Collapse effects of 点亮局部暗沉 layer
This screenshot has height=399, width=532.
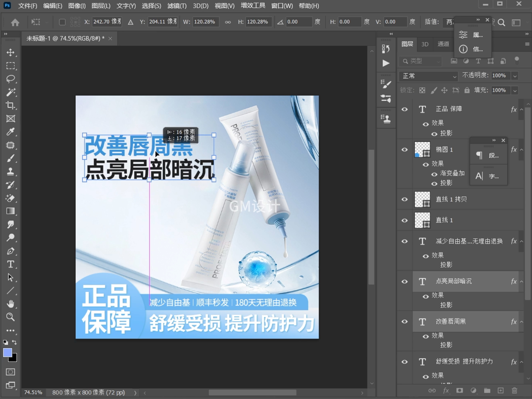[x=521, y=281]
